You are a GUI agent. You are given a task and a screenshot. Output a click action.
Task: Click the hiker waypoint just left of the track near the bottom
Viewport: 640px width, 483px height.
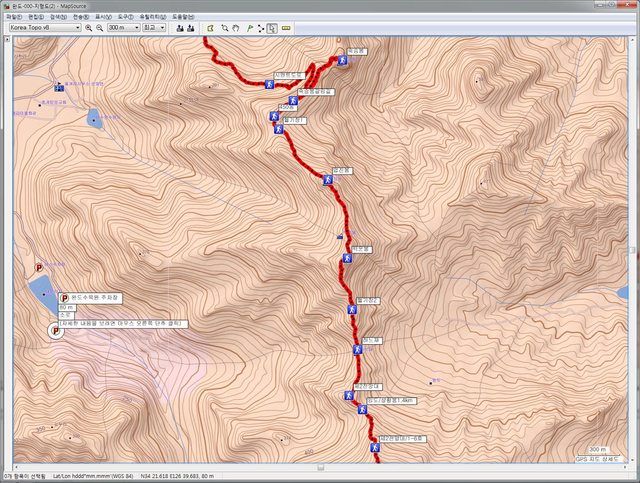click(349, 396)
